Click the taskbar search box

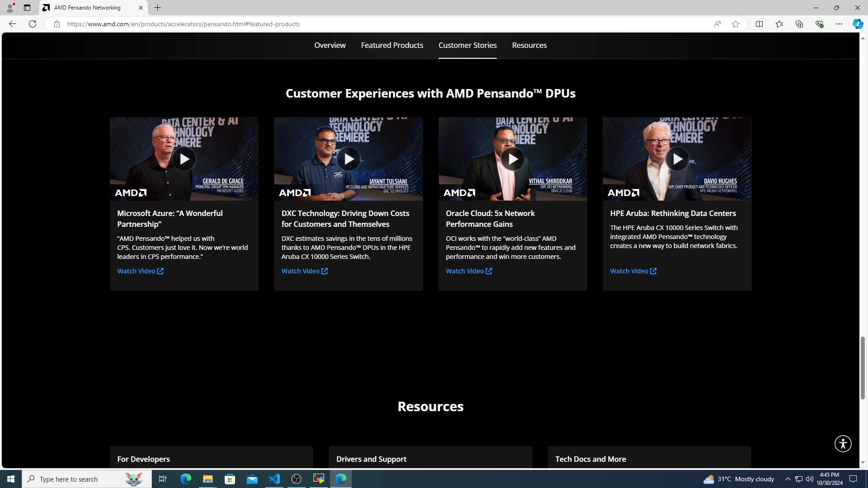tap(87, 479)
